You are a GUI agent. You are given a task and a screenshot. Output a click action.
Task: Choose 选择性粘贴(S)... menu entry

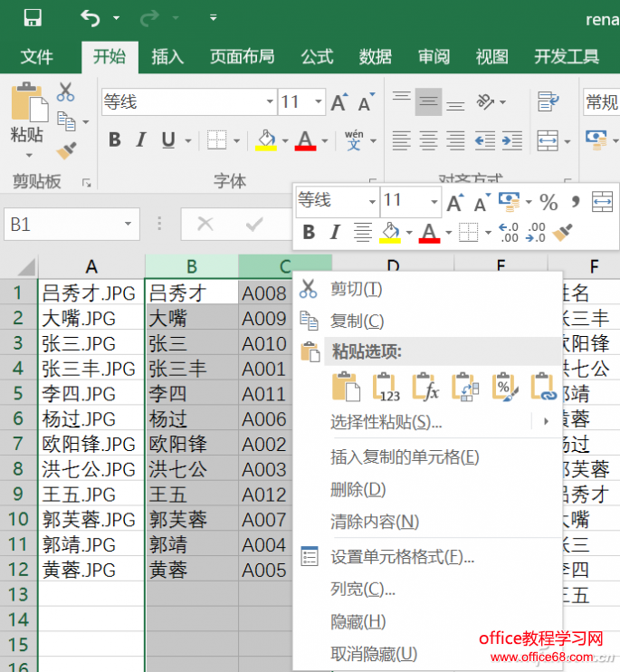point(386,422)
